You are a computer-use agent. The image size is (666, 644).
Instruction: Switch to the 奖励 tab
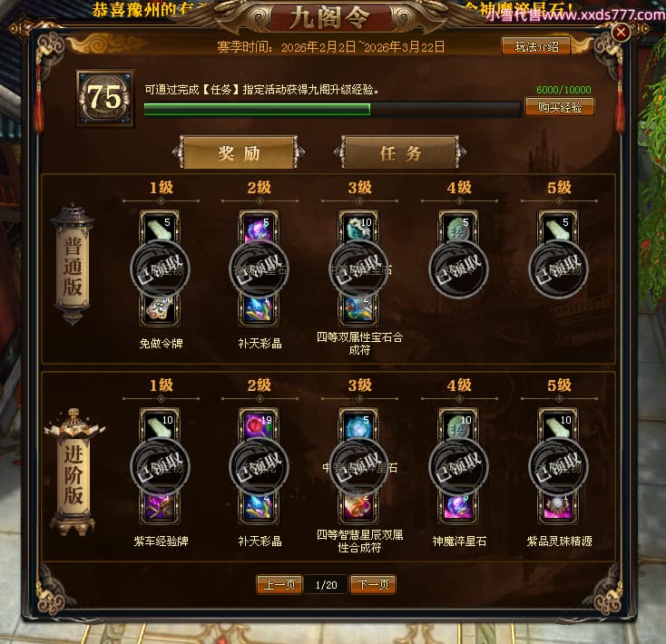coord(239,152)
